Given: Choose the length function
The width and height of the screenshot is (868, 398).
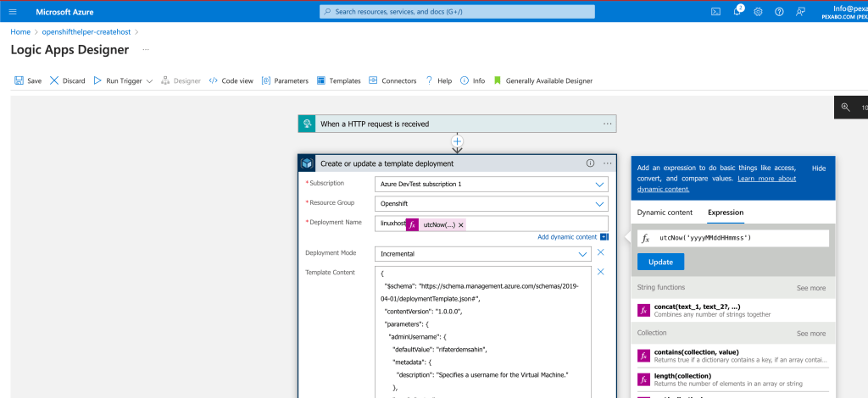Looking at the screenshot, I should 733,379.
